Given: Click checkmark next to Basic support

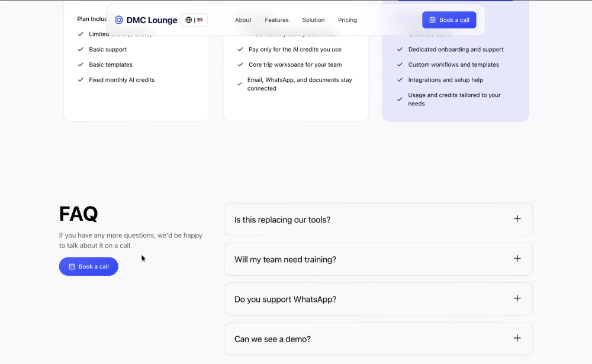Looking at the screenshot, I should 81,49.
